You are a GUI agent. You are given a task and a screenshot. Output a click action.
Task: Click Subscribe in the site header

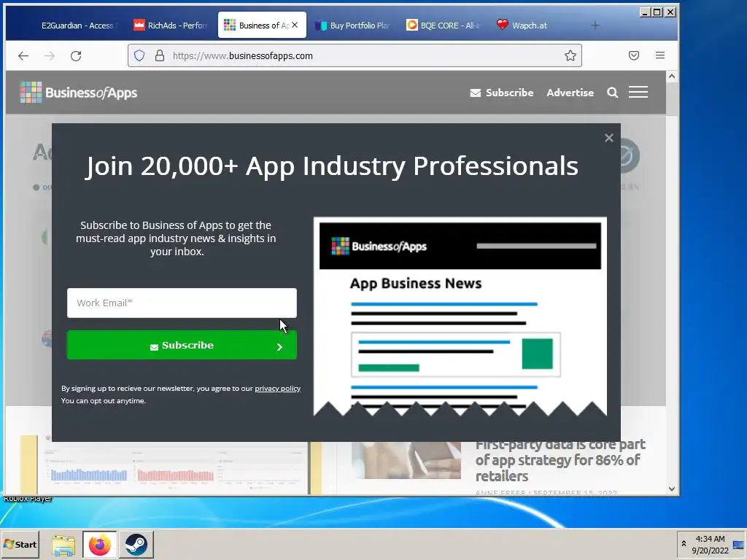tap(502, 93)
